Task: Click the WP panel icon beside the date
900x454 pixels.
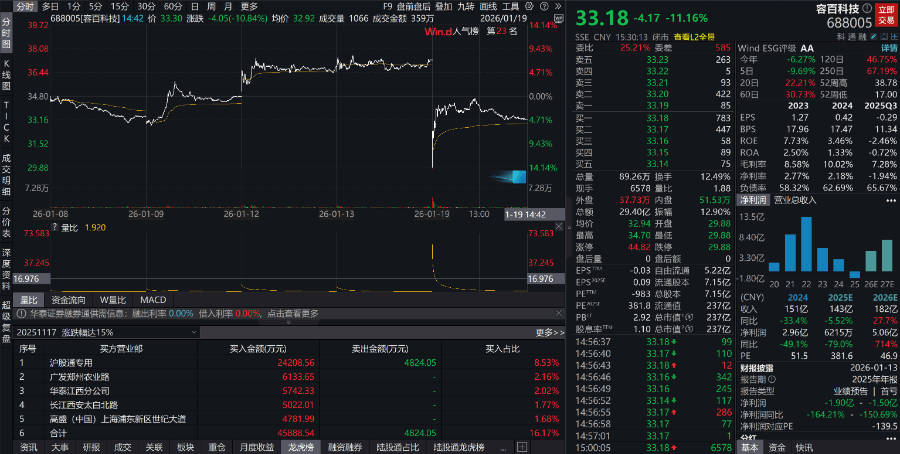Action: tap(560, 18)
